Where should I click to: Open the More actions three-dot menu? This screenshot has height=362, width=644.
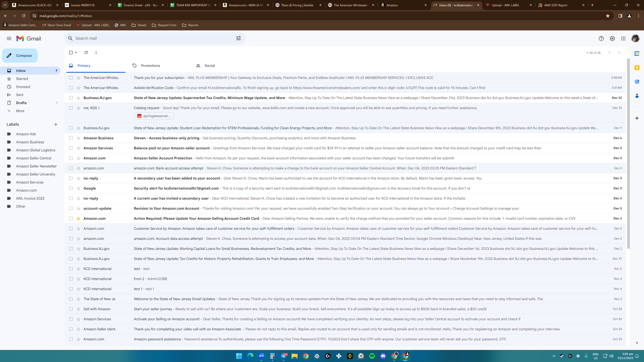(x=96, y=53)
